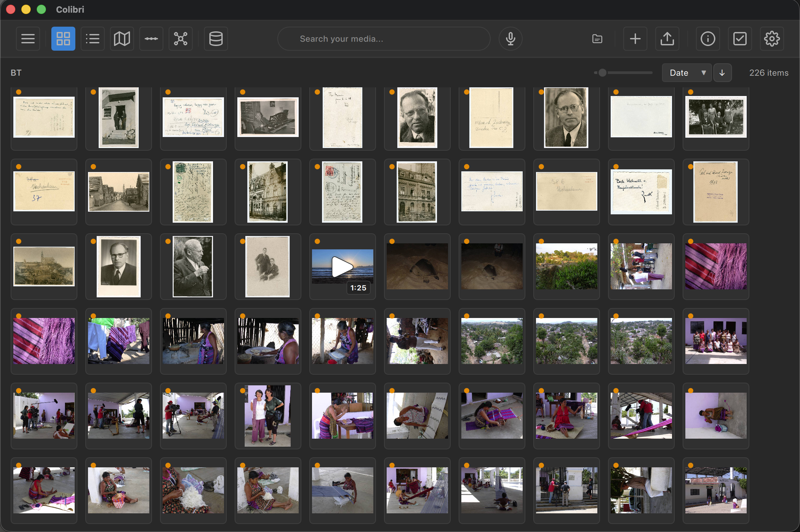
Task: Click in the Search your media field
Action: point(383,39)
